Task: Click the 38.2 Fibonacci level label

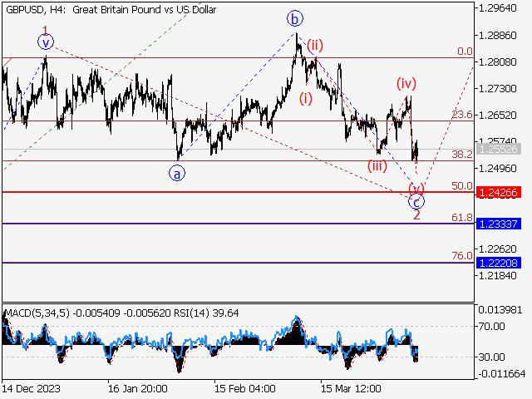Action: pyautogui.click(x=462, y=155)
